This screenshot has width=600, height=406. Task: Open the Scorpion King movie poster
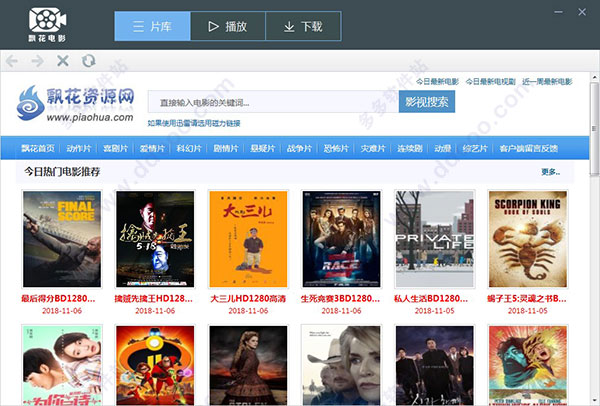click(x=528, y=239)
